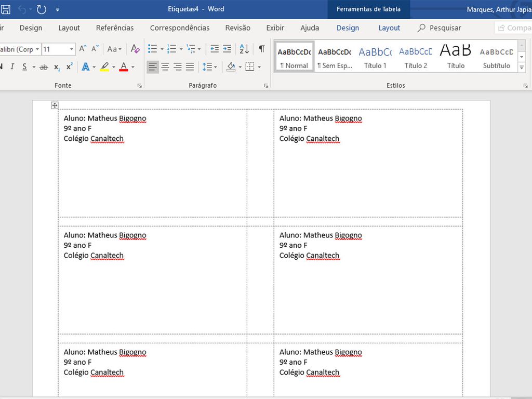532x399 pixels.
Task: Open line spacing options
Action: coord(209,67)
